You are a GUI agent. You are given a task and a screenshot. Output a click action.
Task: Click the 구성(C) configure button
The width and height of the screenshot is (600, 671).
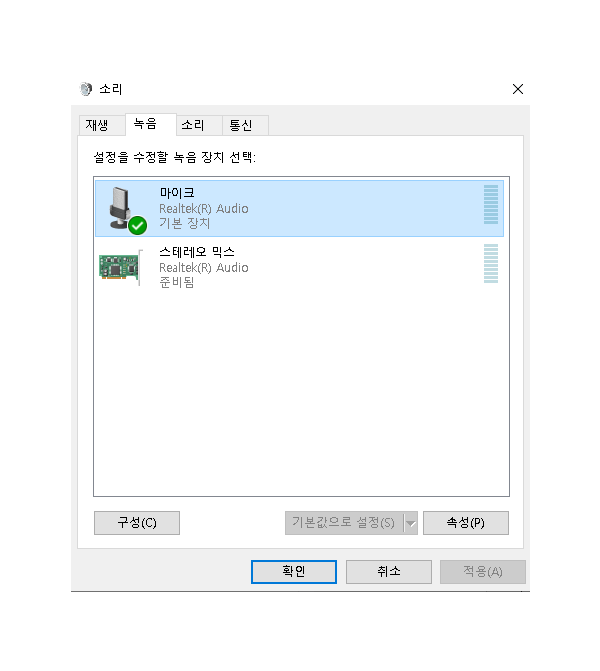[137, 523]
